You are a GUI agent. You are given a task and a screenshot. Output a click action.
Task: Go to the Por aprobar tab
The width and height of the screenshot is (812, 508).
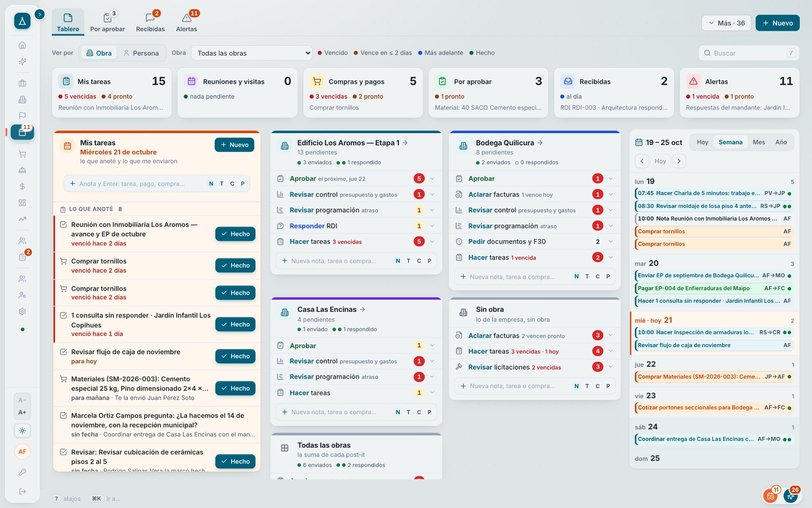coord(108,22)
